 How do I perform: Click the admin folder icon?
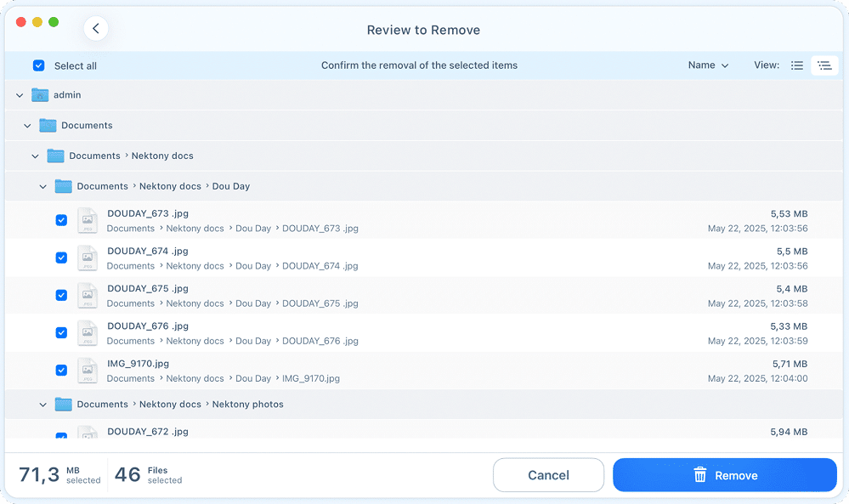click(x=39, y=94)
